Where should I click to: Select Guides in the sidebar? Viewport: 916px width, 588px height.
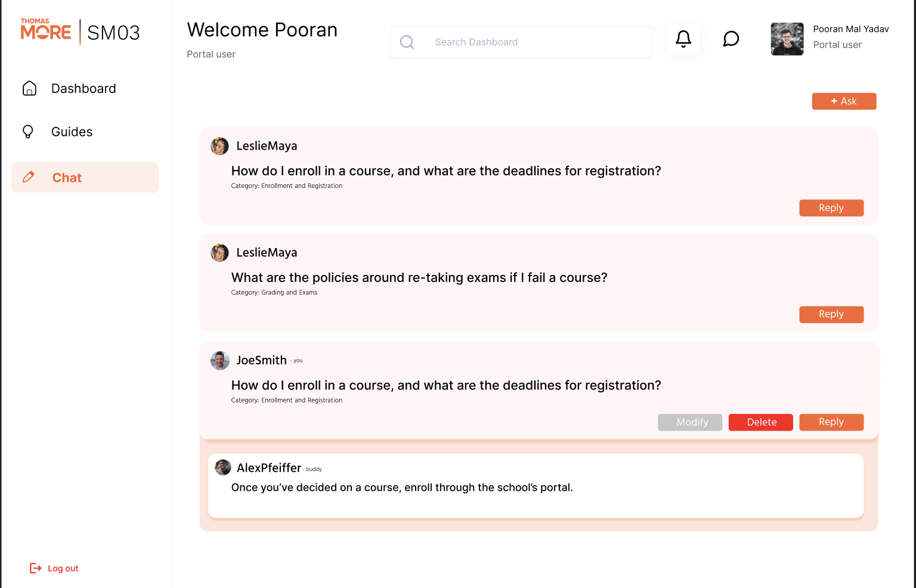[x=72, y=131]
